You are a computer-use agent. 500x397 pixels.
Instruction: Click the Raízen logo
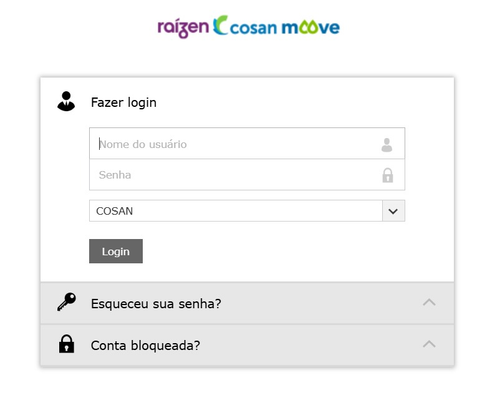pos(183,28)
